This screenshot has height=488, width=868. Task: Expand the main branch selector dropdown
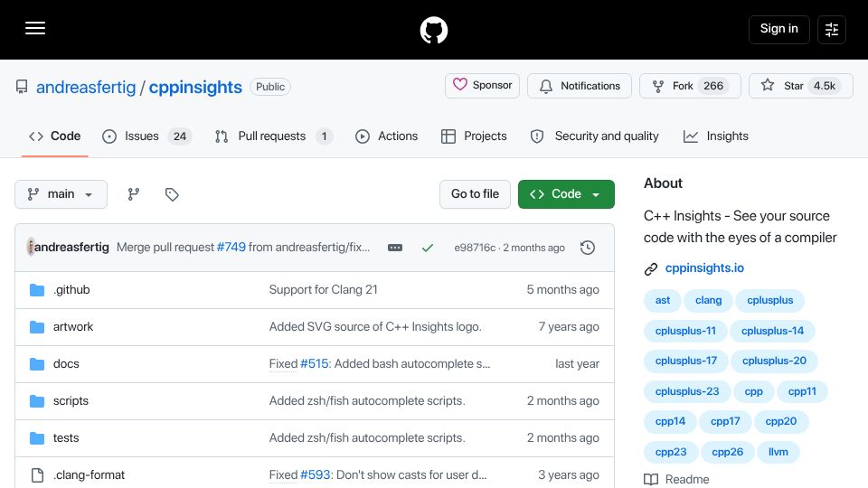point(61,194)
